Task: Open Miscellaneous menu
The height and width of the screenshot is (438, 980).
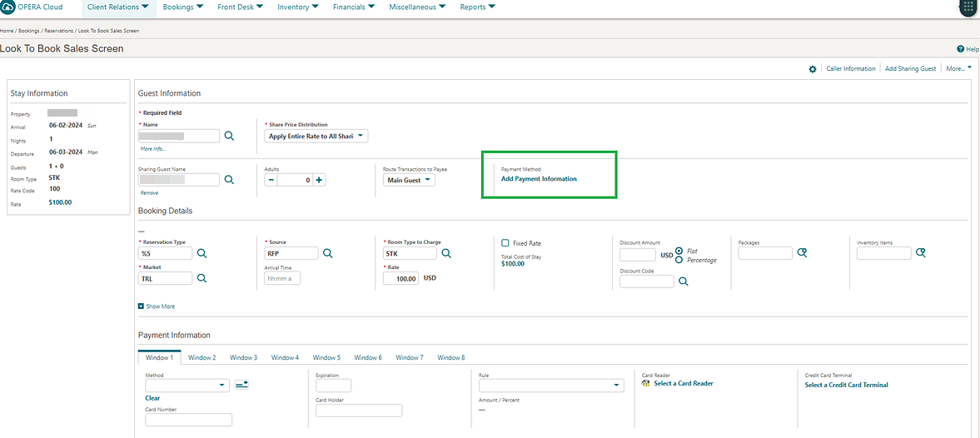Action: (x=417, y=7)
